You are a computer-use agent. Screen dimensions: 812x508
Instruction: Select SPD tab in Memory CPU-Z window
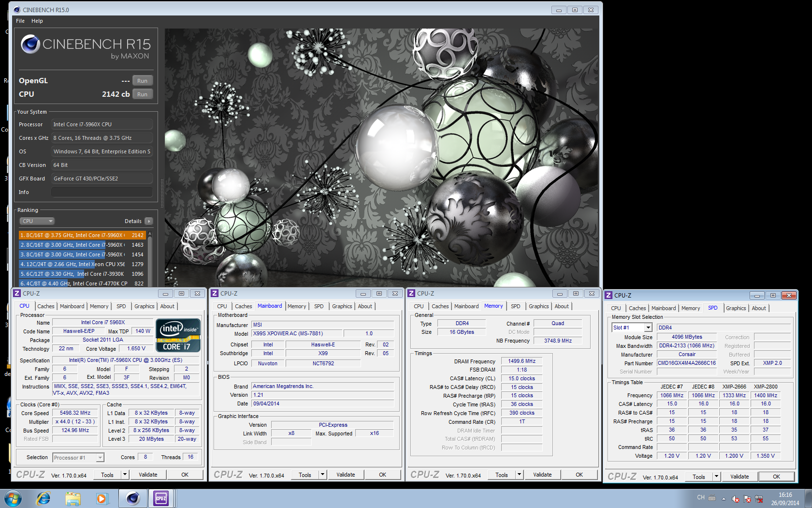tap(516, 306)
